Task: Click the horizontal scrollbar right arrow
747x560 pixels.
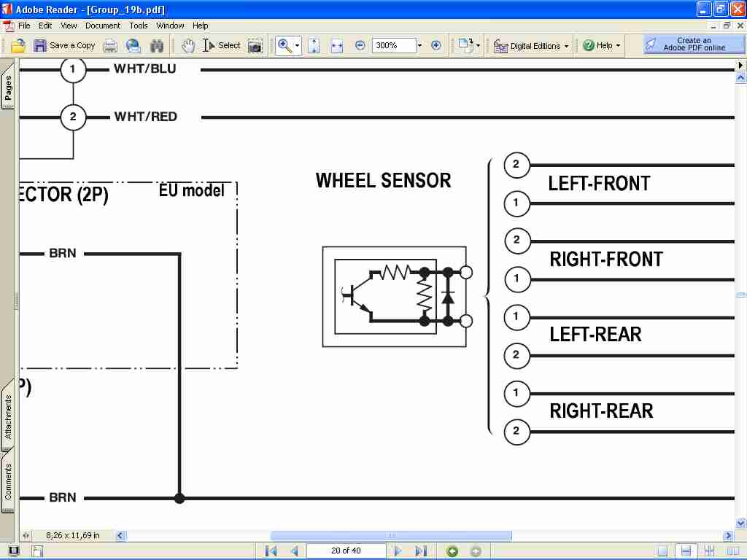Action: click(x=727, y=535)
